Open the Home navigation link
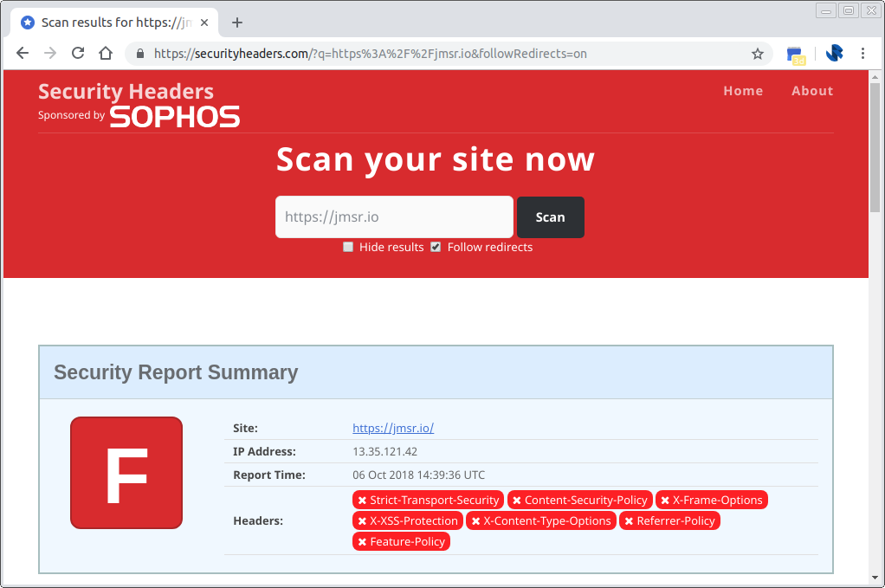Image resolution: width=885 pixels, height=588 pixels. point(743,91)
